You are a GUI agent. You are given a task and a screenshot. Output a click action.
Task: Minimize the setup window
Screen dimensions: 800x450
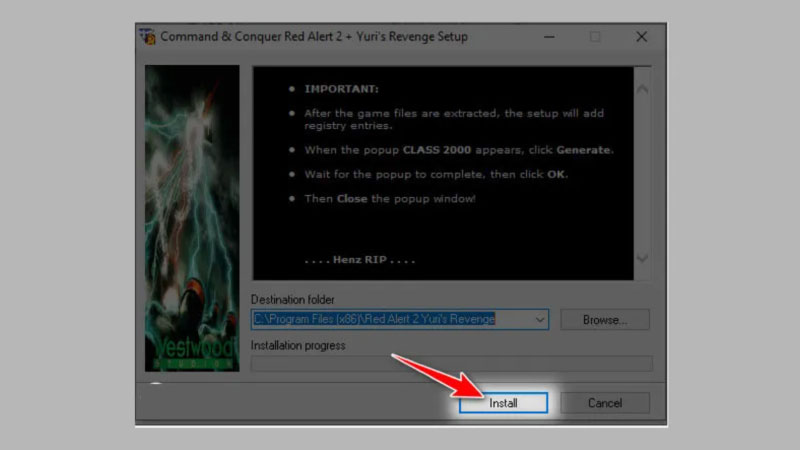pos(549,37)
